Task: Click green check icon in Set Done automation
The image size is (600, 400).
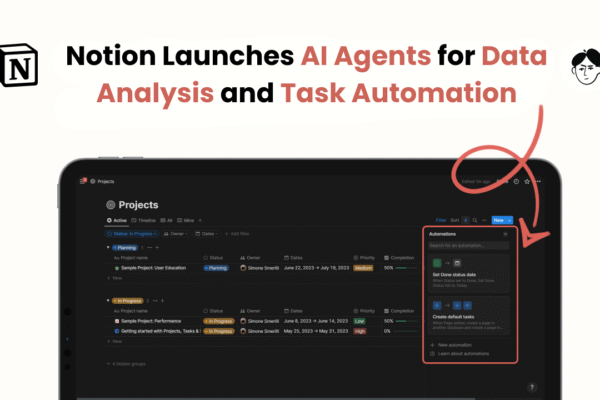Action: point(437,263)
